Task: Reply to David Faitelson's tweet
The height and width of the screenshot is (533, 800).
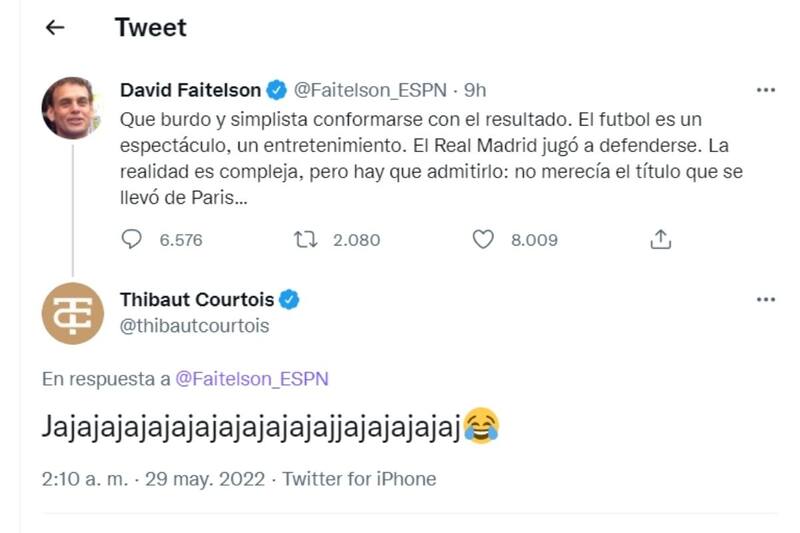Action: click(x=132, y=239)
